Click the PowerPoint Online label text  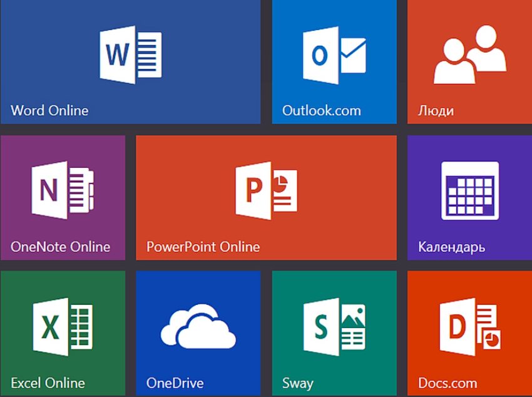203,247
